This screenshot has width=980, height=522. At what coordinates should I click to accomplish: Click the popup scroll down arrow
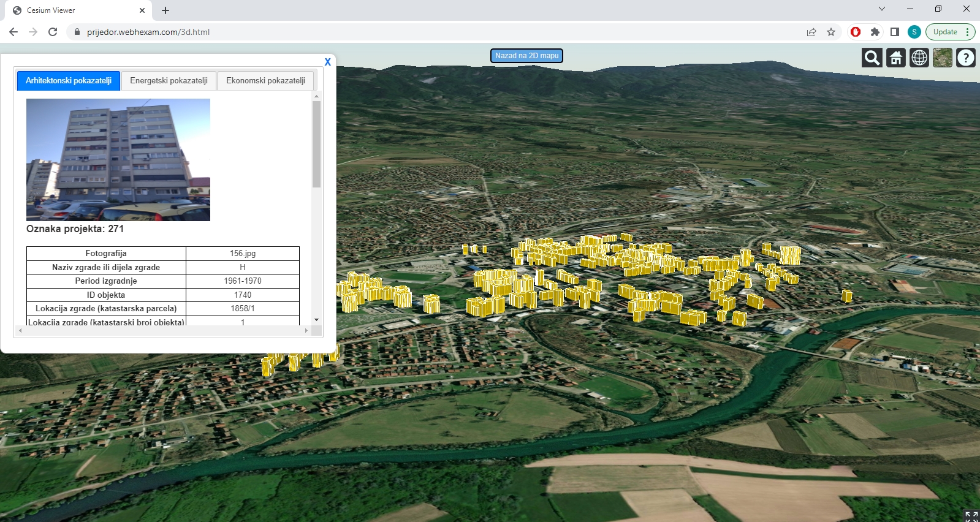(x=316, y=320)
